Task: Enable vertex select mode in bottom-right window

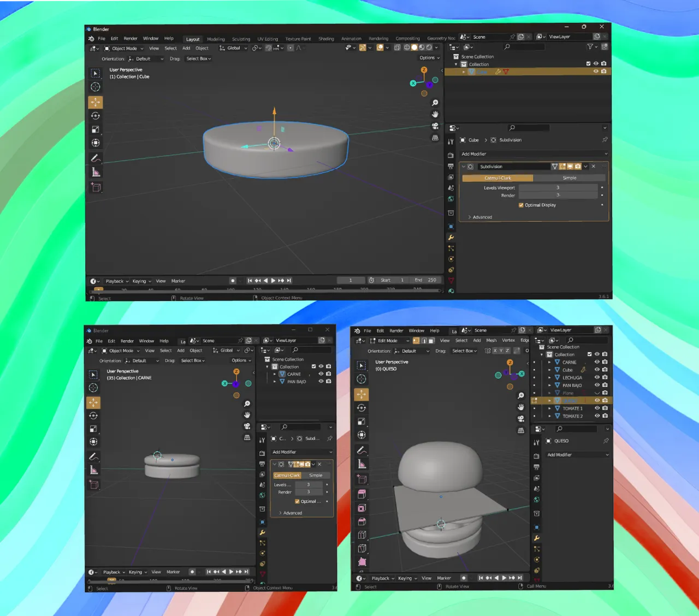Action: pos(417,340)
